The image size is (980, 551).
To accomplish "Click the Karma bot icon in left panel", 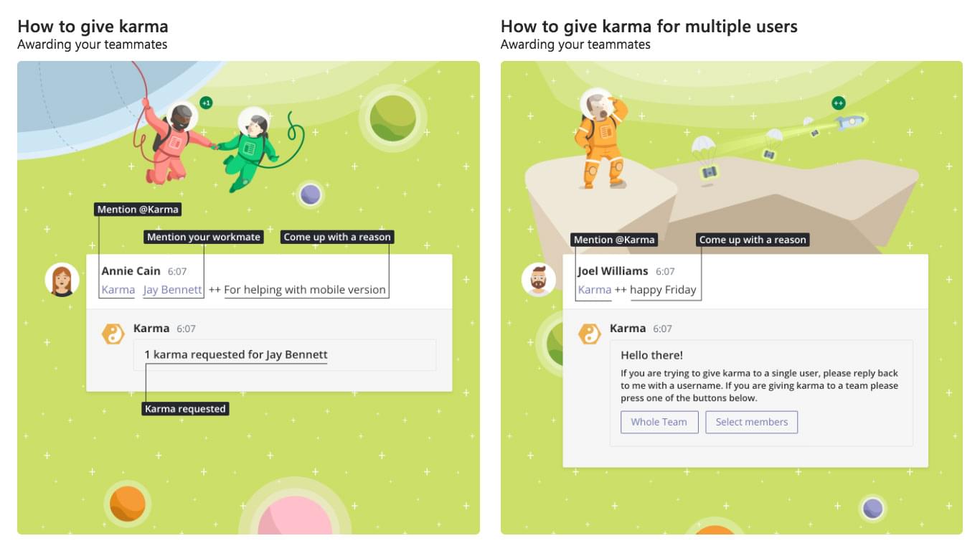I will (x=113, y=334).
